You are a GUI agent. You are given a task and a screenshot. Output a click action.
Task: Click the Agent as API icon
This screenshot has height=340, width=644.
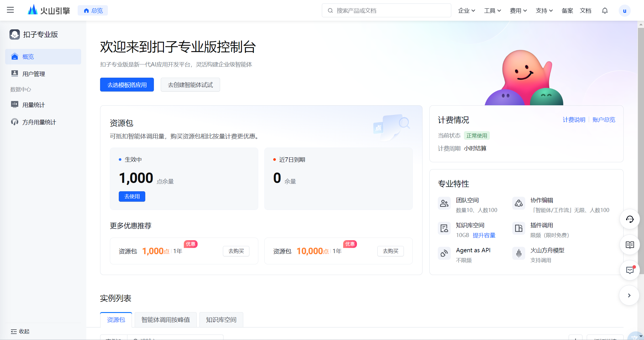(444, 253)
